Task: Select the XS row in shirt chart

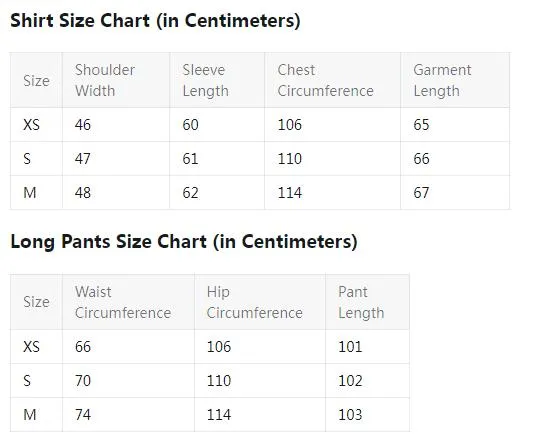Action: pyautogui.click(x=260, y=125)
